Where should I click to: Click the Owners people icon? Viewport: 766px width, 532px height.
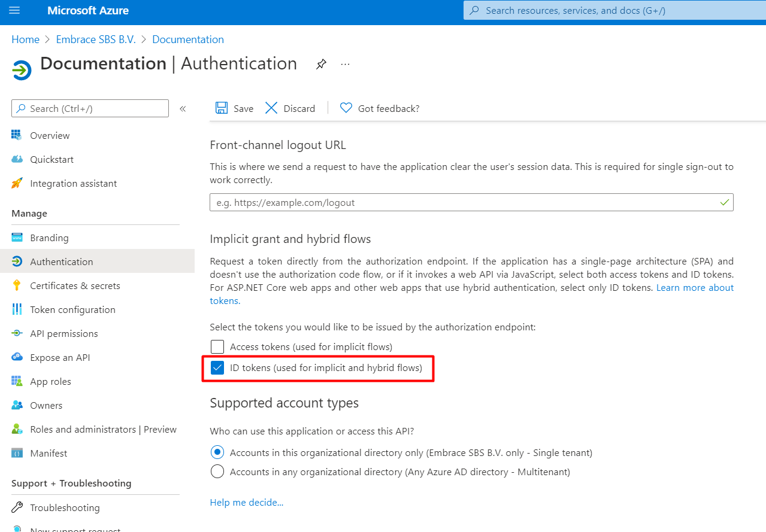click(17, 405)
